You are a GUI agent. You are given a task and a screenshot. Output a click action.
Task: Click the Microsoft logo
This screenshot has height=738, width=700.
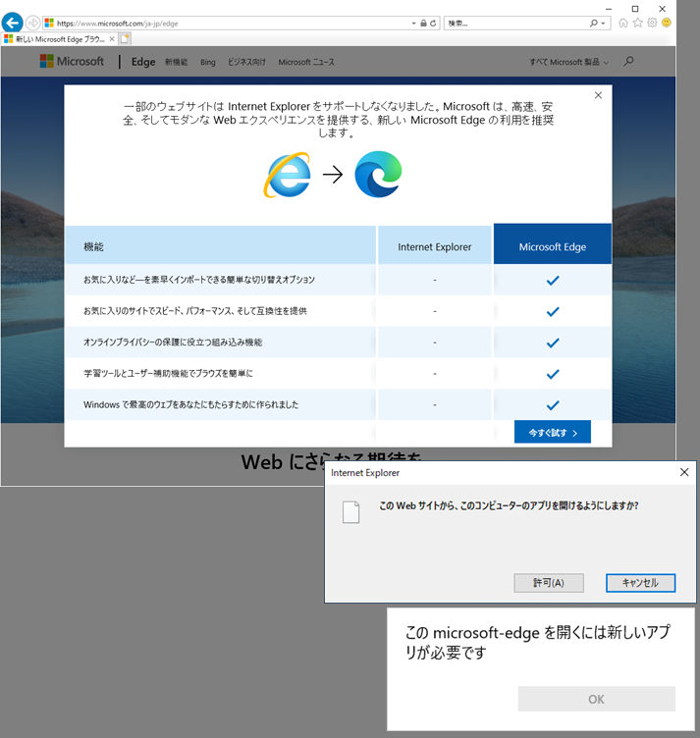tap(72, 61)
